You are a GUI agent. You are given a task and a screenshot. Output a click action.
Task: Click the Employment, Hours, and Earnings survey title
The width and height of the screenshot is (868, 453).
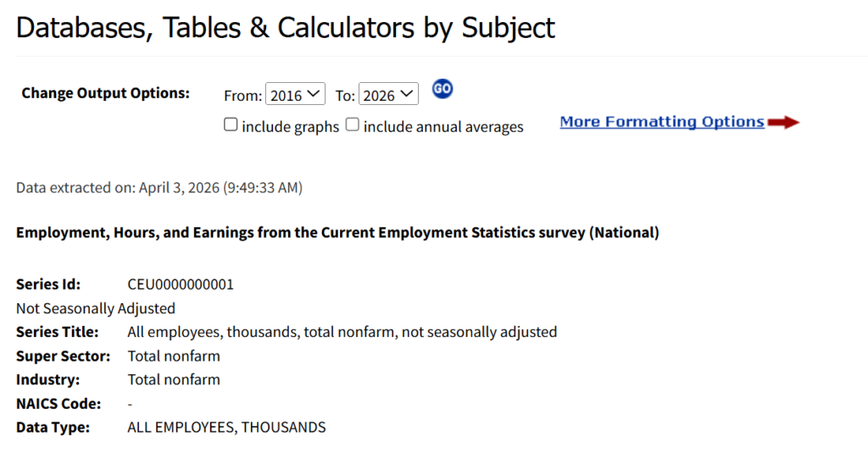click(x=337, y=233)
